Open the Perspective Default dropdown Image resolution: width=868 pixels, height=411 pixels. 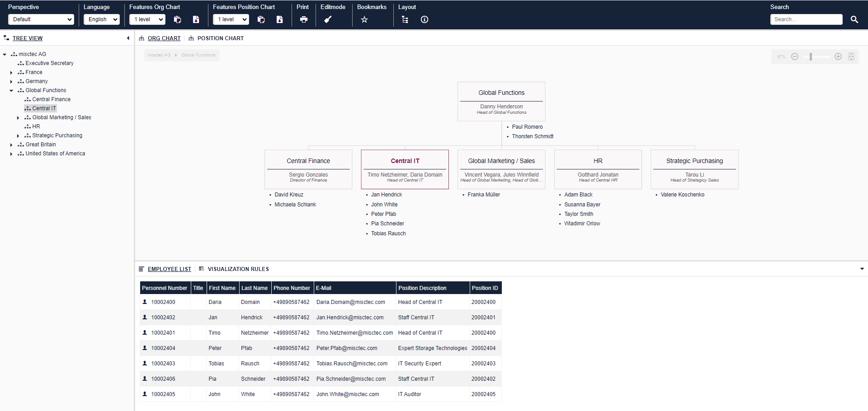pos(41,19)
